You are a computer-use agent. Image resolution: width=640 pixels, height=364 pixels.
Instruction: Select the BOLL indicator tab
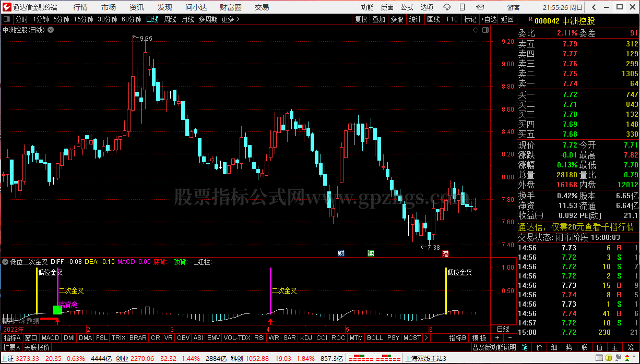tap(375, 338)
